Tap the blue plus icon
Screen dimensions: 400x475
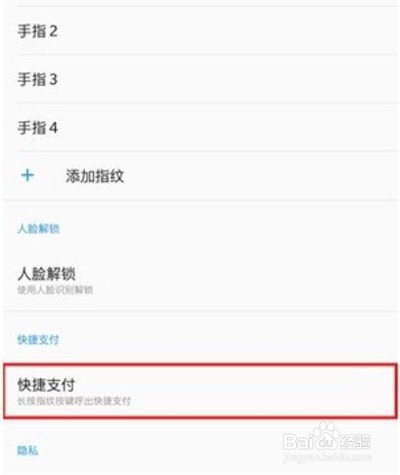pos(27,175)
